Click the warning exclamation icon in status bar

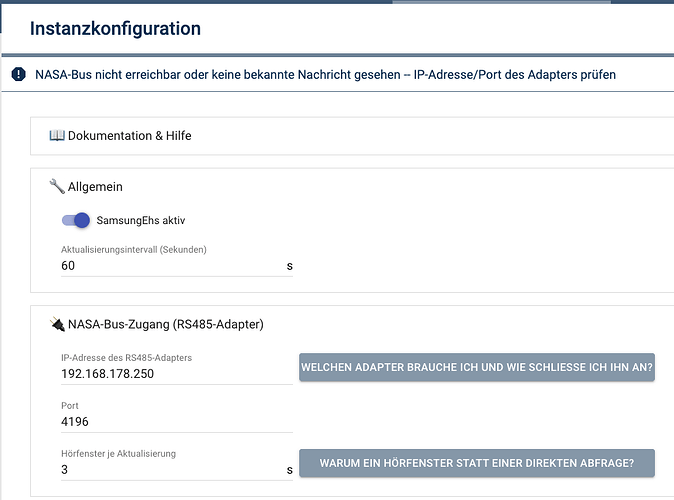[x=18, y=74]
